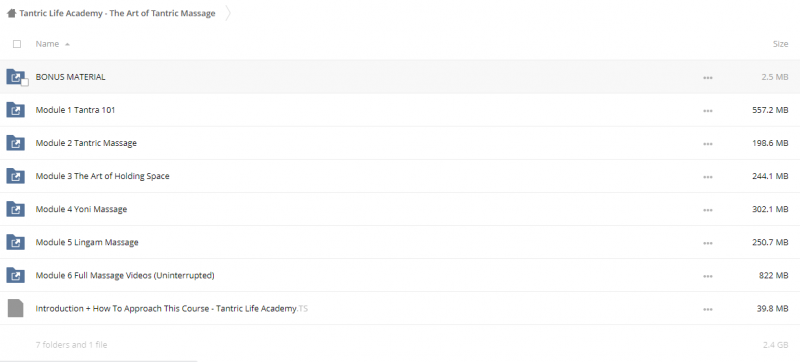Sort the list by Size column

click(x=780, y=44)
